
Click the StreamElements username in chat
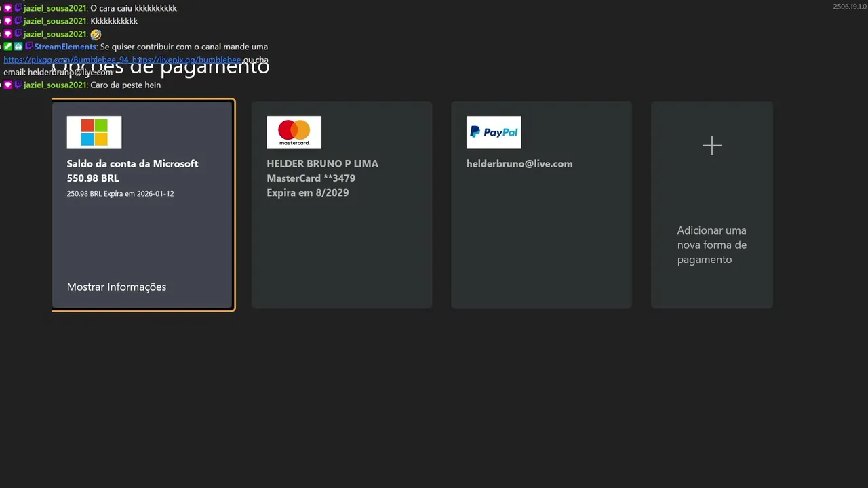pyautogui.click(x=65, y=47)
